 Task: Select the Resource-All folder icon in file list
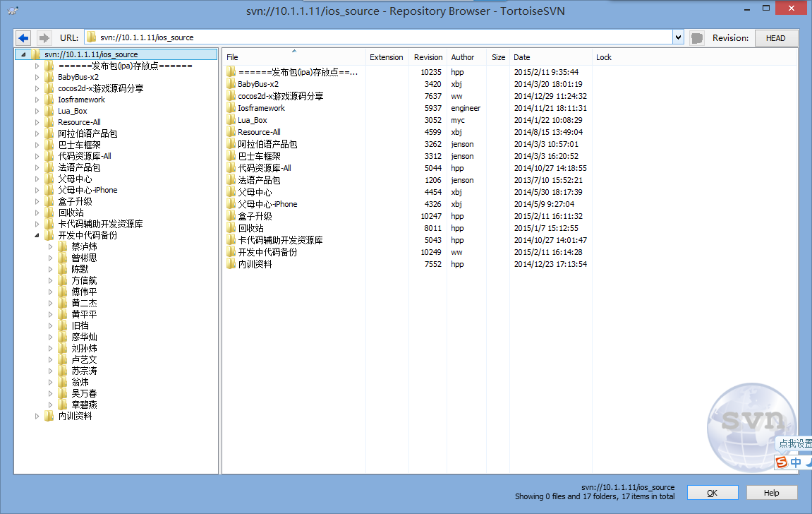(231, 132)
